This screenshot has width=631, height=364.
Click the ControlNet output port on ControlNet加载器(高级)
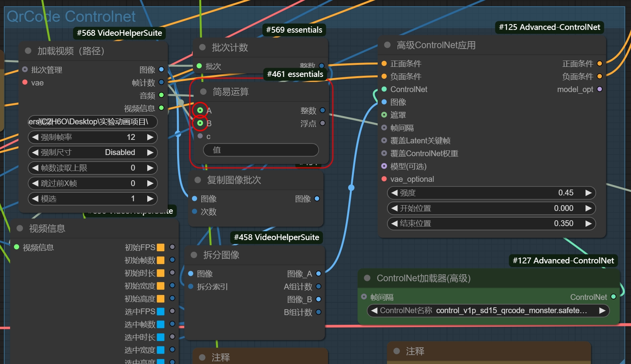tap(613, 297)
